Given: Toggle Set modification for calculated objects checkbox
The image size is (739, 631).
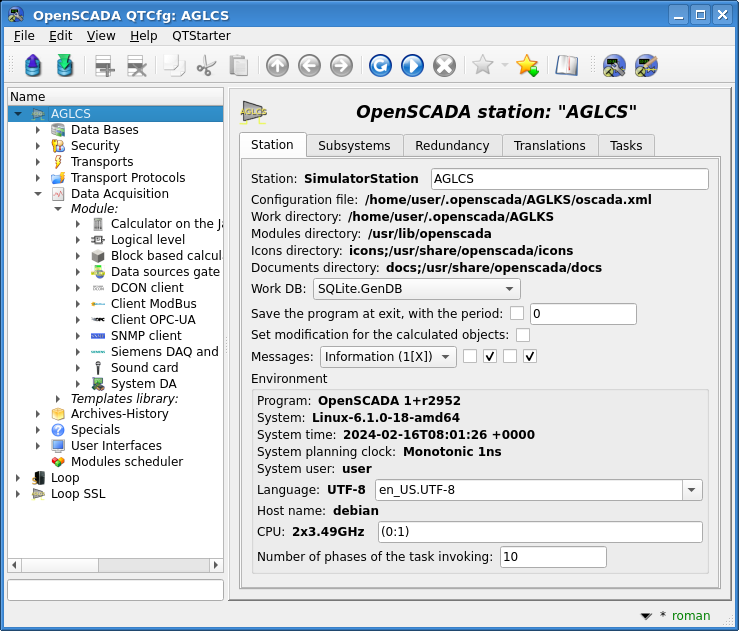Looking at the screenshot, I should (523, 334).
